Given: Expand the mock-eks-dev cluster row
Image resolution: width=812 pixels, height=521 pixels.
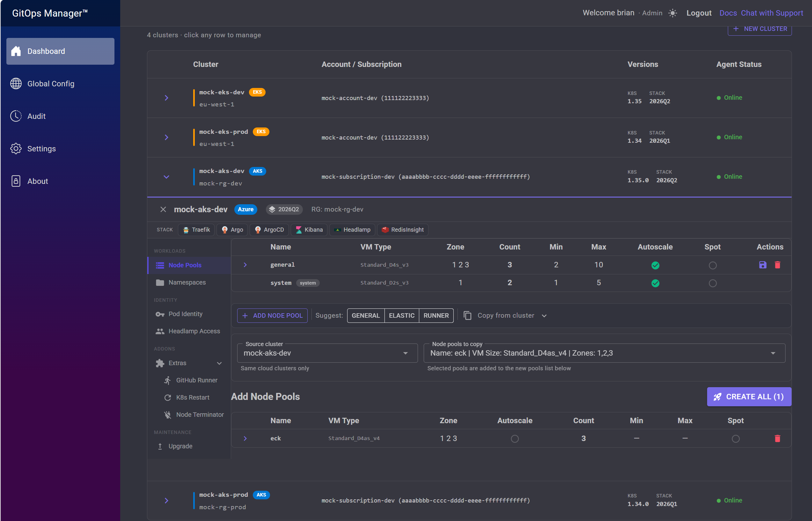Looking at the screenshot, I should [x=166, y=98].
